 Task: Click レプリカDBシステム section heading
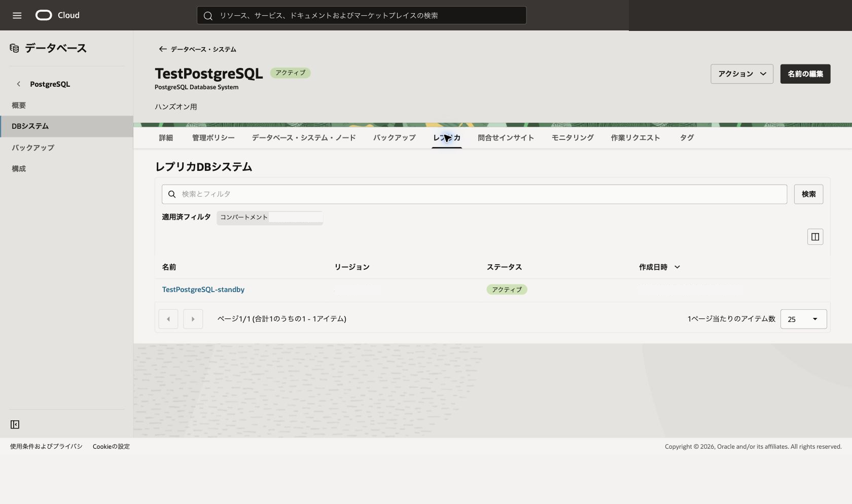[x=203, y=167]
